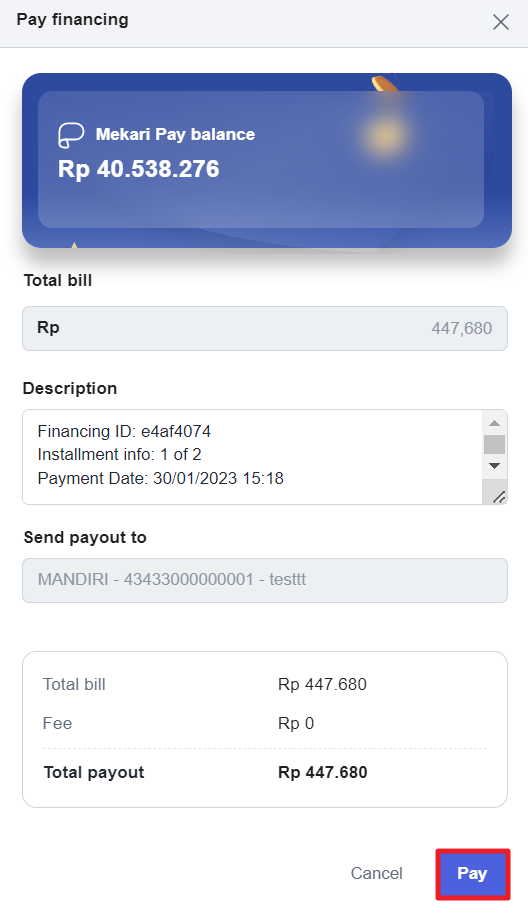
Task: Click the Total payout amount Rp 447.680
Action: 323,772
